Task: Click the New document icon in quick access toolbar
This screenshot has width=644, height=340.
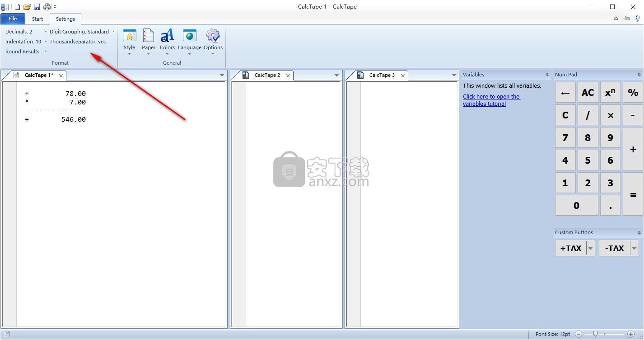Action: point(17,6)
